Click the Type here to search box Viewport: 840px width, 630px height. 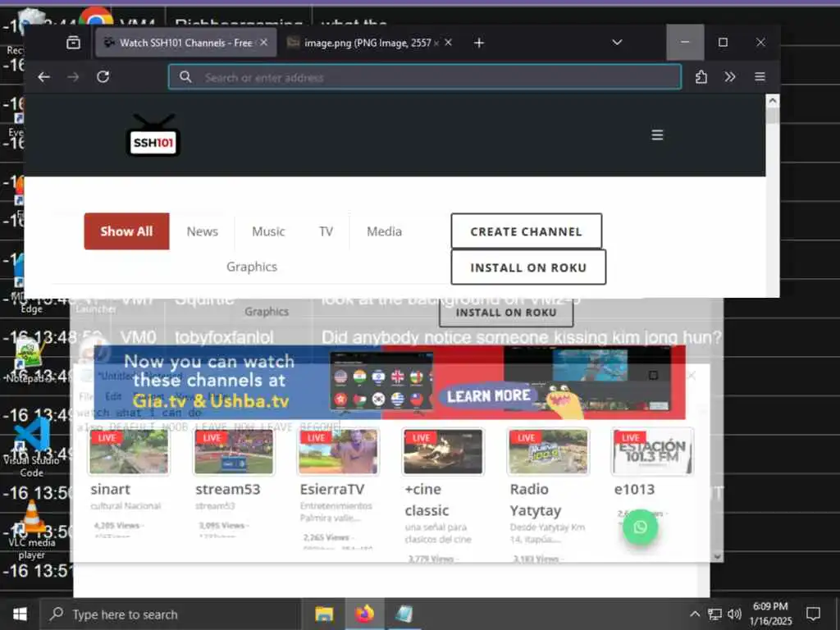pyautogui.click(x=171, y=614)
